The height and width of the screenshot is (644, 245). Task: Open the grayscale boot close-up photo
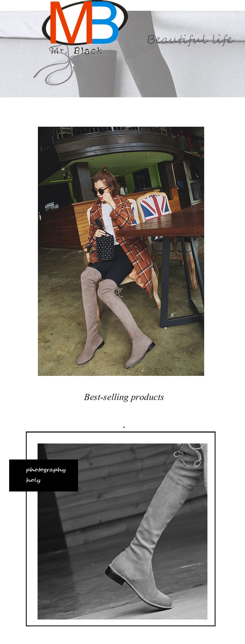tap(122, 531)
